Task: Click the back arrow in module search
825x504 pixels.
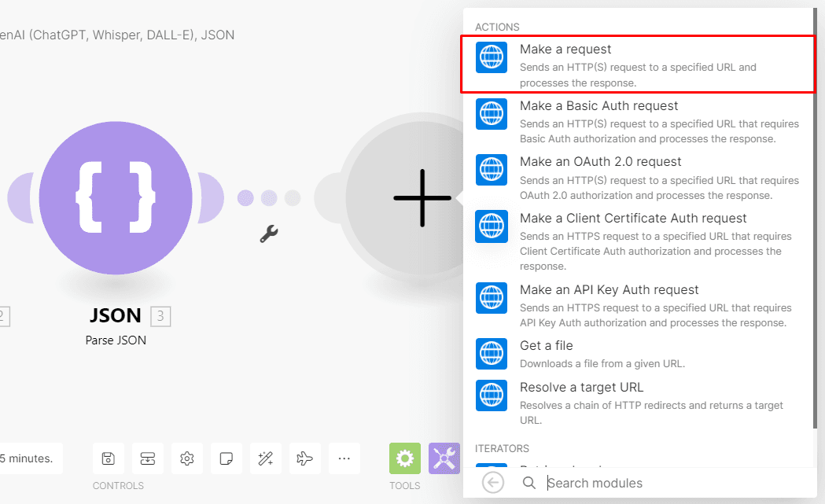Action: tap(493, 483)
